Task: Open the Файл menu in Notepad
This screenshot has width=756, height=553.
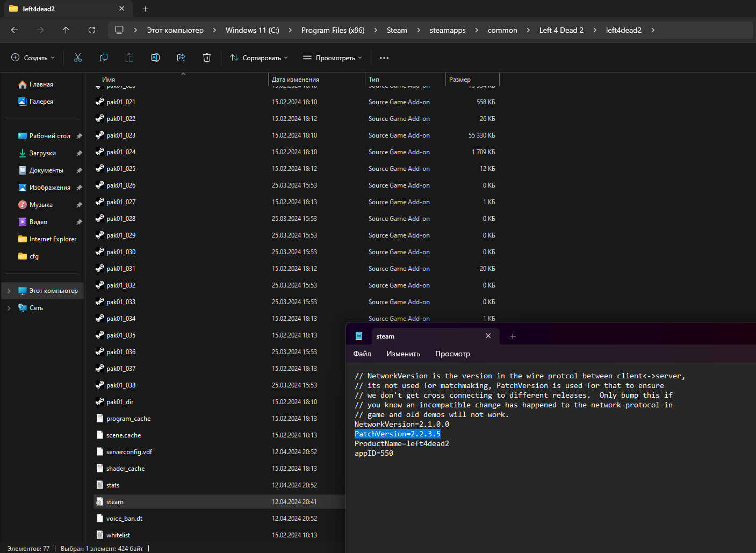Action: tap(362, 354)
